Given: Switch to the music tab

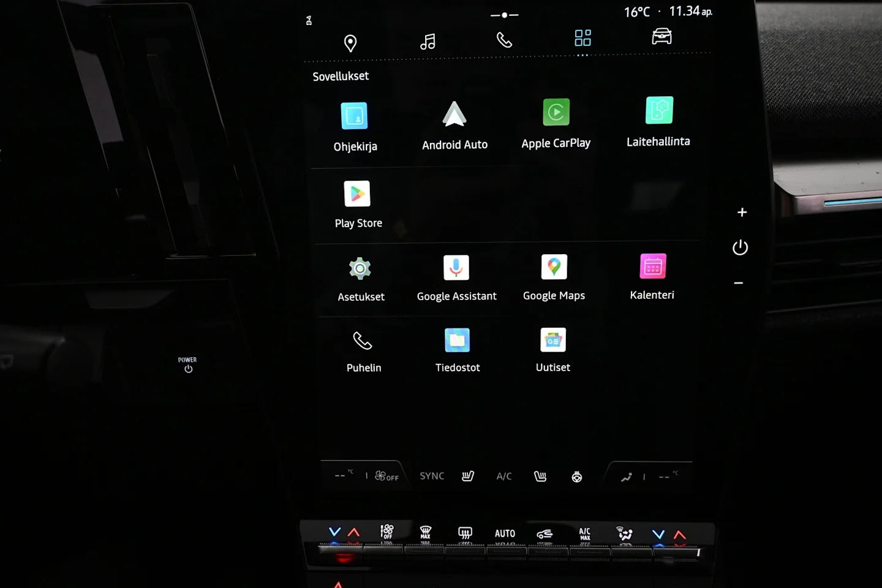Looking at the screenshot, I should 428,42.
